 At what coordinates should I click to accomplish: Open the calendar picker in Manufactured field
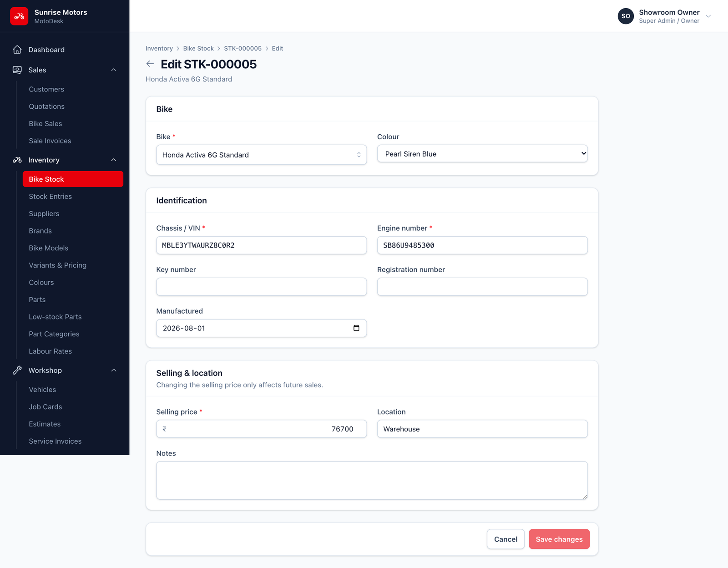tap(356, 328)
